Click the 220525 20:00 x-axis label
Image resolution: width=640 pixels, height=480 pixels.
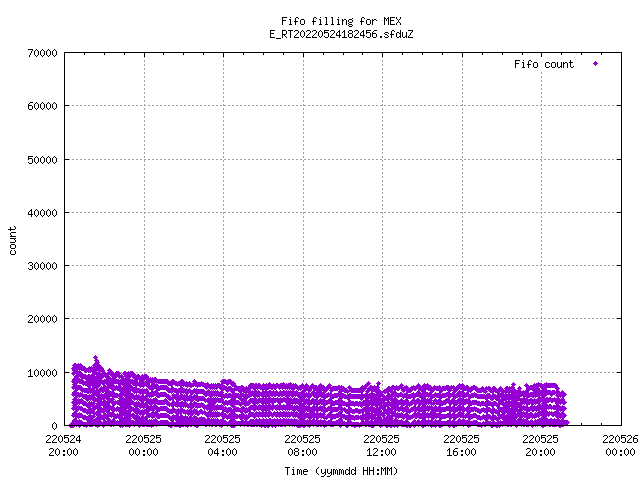pos(541,445)
